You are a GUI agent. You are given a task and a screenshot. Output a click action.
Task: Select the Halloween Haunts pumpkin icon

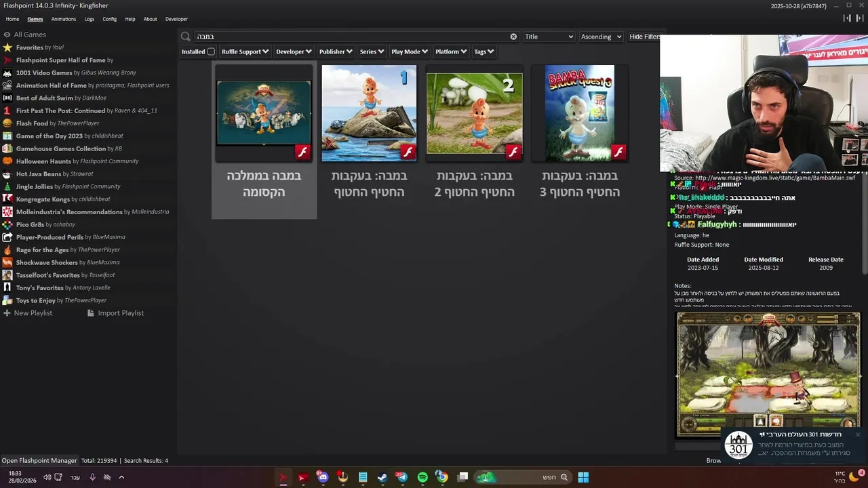pos(7,161)
